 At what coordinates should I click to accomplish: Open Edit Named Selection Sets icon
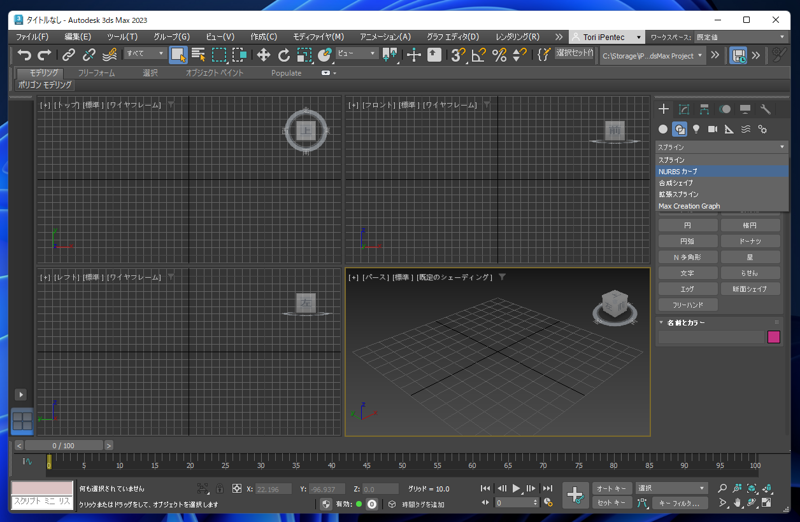click(544, 55)
